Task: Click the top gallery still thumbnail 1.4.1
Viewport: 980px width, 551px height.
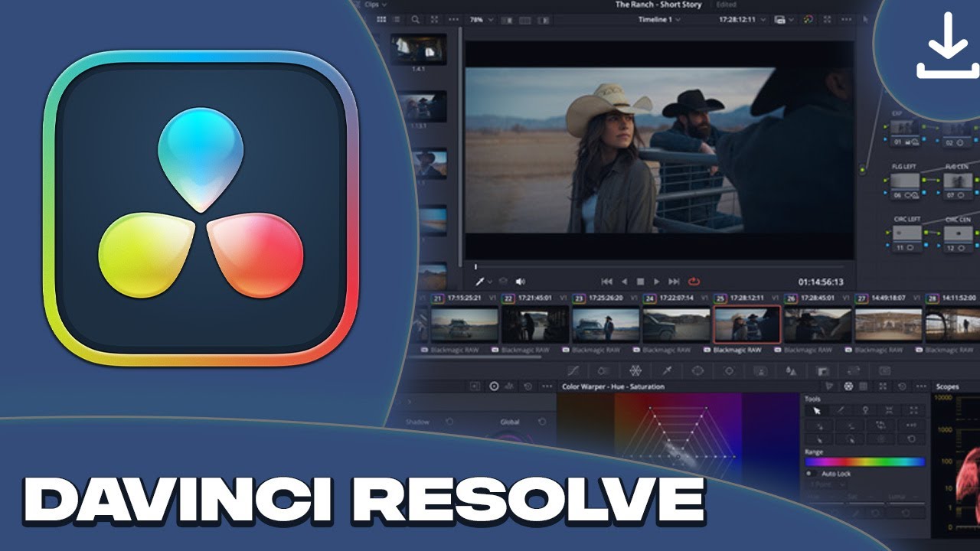Action: coord(419,51)
